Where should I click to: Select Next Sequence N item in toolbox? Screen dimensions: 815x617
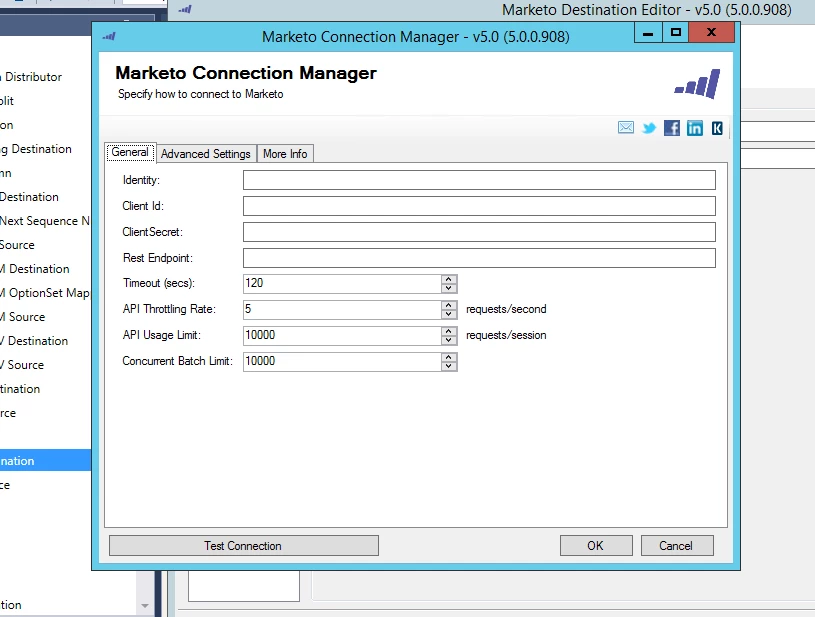tap(45, 221)
